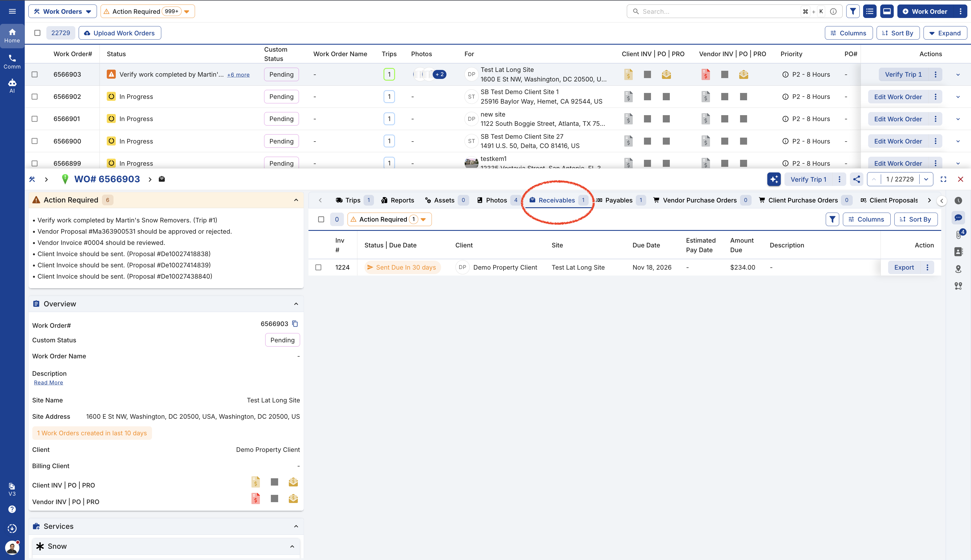Toggle fullscreen icon in detail panel

[x=943, y=179]
